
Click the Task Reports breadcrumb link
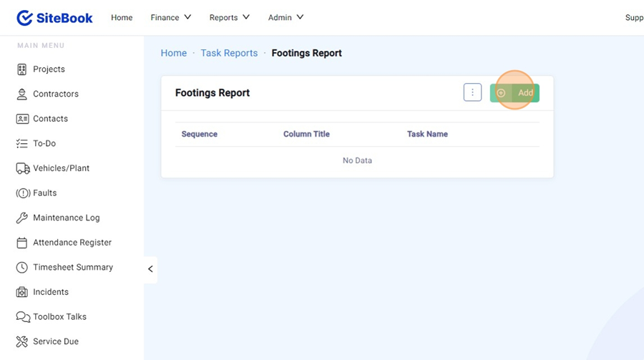coord(229,53)
